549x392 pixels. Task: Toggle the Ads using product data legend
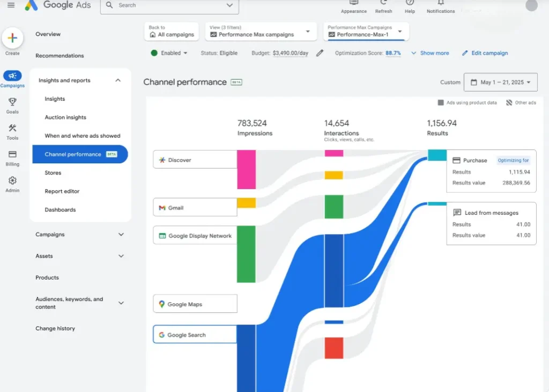tap(468, 103)
